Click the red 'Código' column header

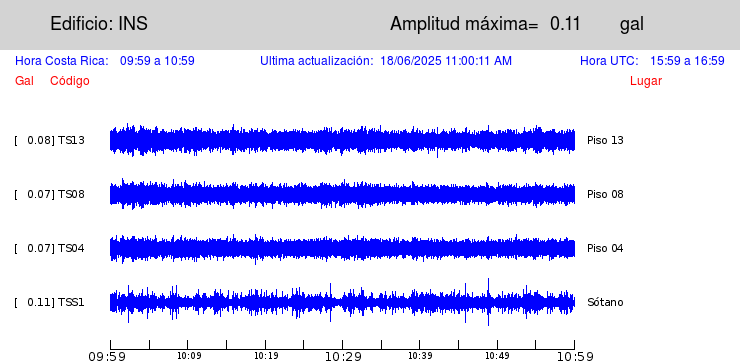[x=70, y=81]
